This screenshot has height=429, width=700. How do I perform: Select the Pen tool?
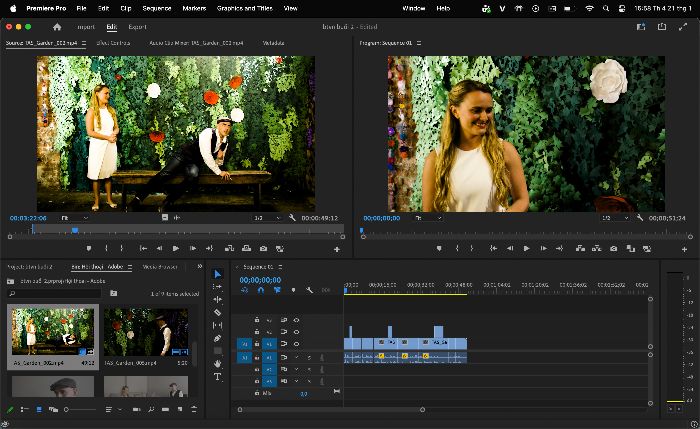click(x=217, y=338)
